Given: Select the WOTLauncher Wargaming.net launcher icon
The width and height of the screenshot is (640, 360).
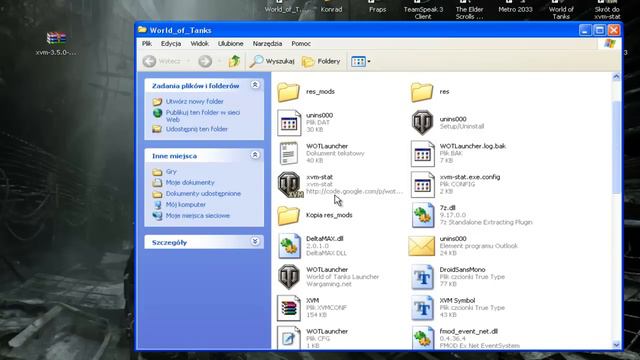Looking at the screenshot, I should pos(289,277).
